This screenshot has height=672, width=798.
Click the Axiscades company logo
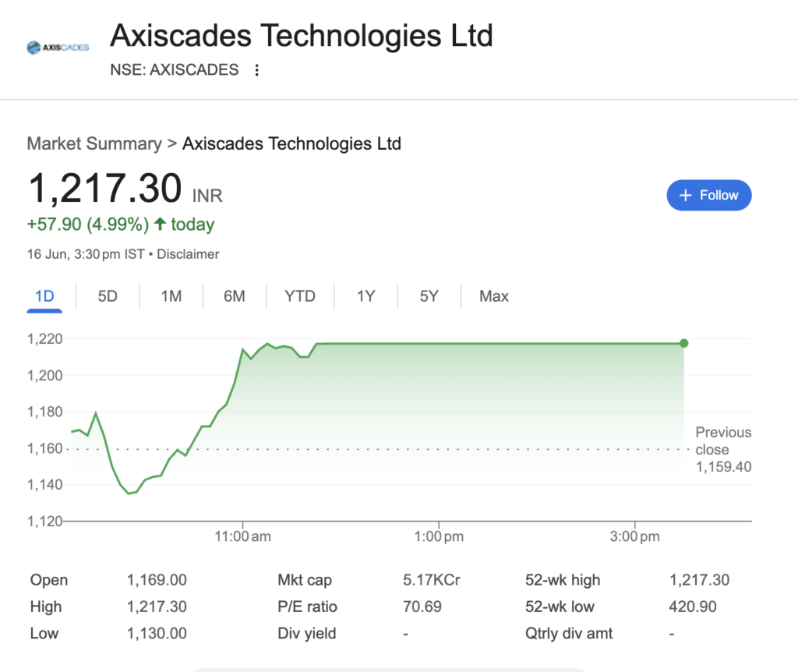pyautogui.click(x=58, y=48)
